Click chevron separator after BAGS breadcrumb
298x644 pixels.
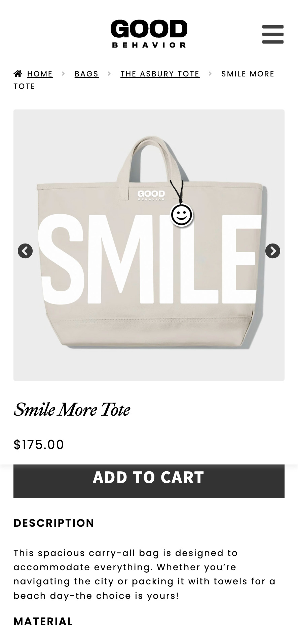[x=109, y=73]
